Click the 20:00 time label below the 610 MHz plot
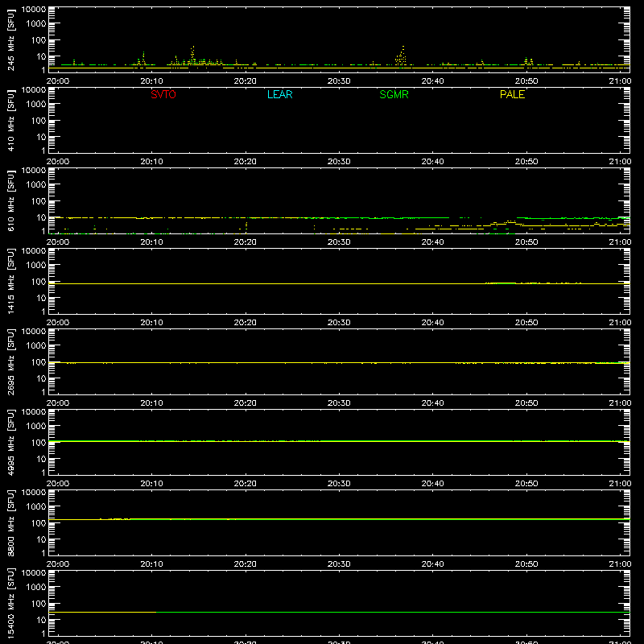 coord(58,242)
